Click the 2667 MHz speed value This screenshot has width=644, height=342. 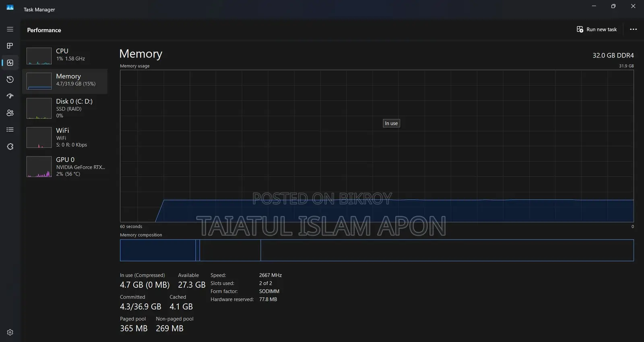point(270,275)
